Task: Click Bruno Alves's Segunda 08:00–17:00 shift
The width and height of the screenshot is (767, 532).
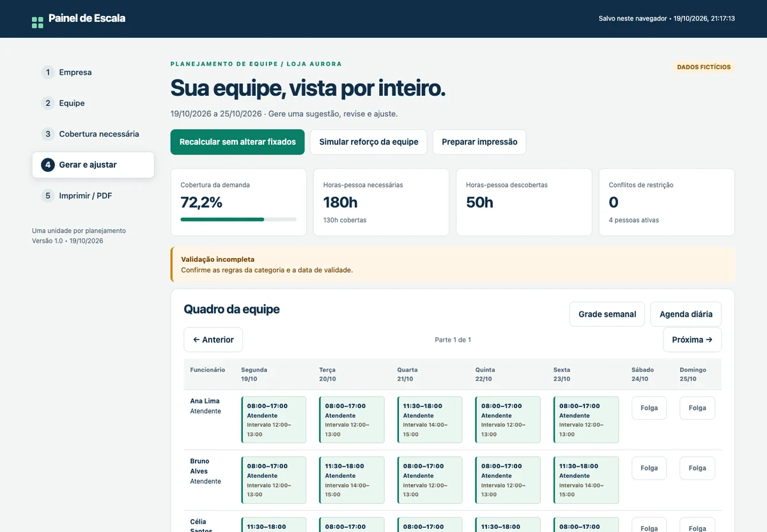Action: pos(274,480)
